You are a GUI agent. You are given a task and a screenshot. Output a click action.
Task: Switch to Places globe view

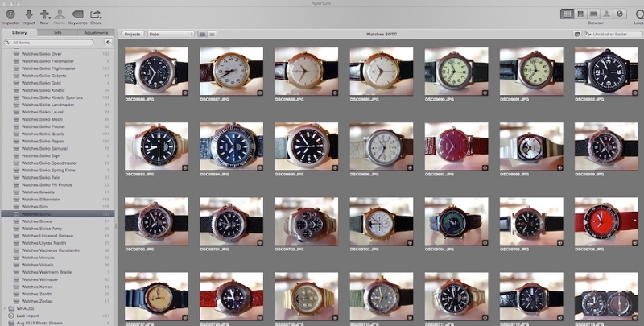tap(621, 14)
